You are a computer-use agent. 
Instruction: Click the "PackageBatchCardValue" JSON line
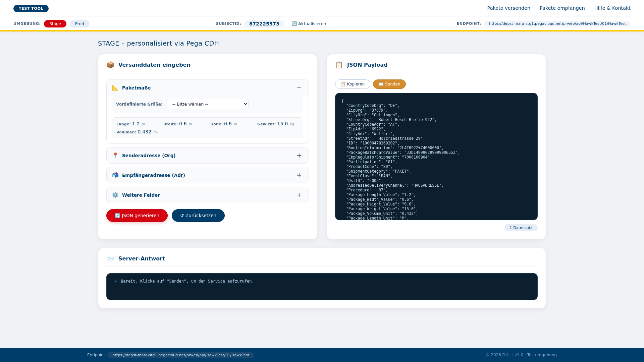point(403,153)
